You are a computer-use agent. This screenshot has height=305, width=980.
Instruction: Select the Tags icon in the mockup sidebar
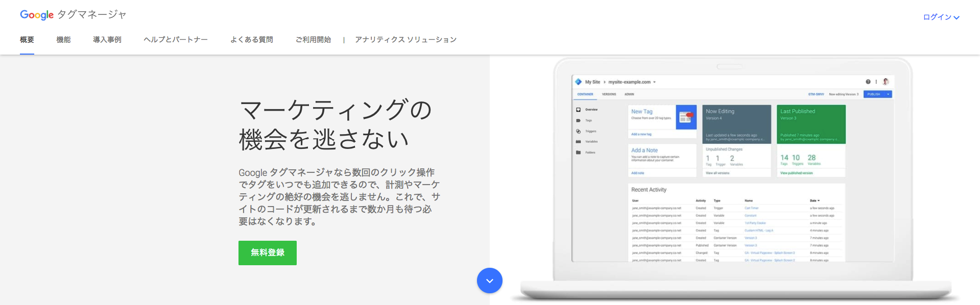(578, 120)
